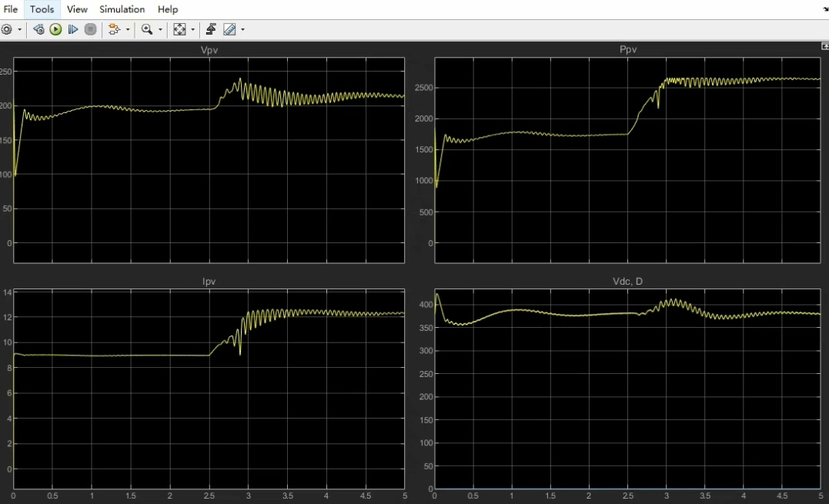The width and height of the screenshot is (829, 504).
Task: Click the maximize axes icon at top right
Action: coord(825,46)
